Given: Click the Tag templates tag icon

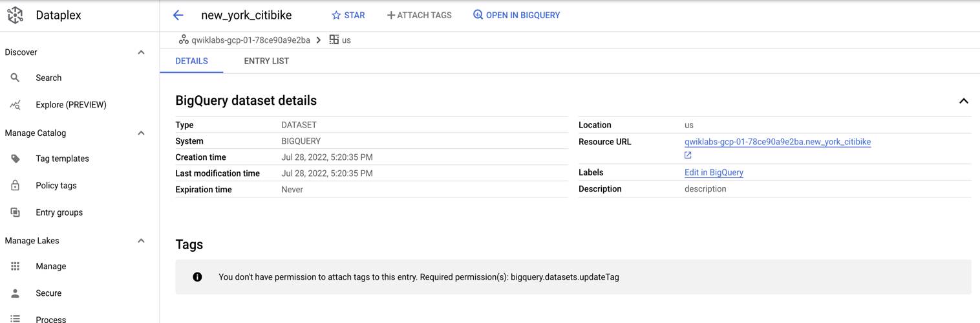Looking at the screenshot, I should (x=16, y=159).
